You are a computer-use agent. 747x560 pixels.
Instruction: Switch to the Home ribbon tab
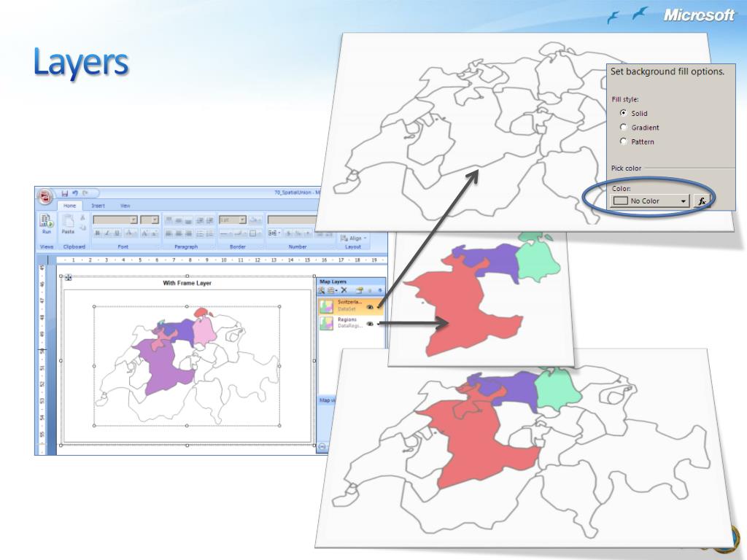pyautogui.click(x=69, y=206)
